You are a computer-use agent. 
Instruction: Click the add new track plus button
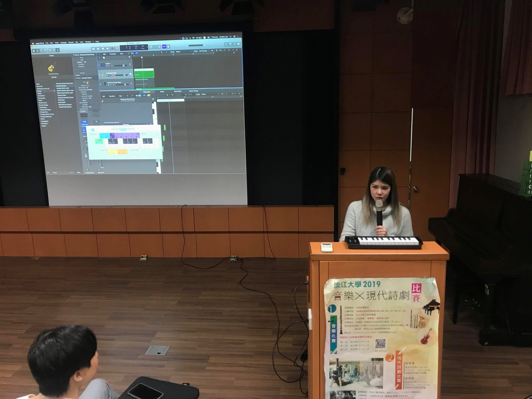pyautogui.click(x=100, y=58)
